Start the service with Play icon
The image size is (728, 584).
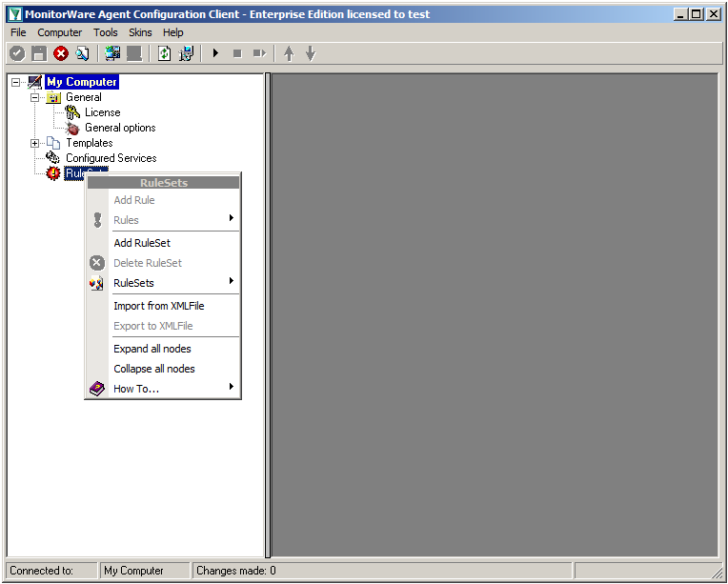coord(215,53)
